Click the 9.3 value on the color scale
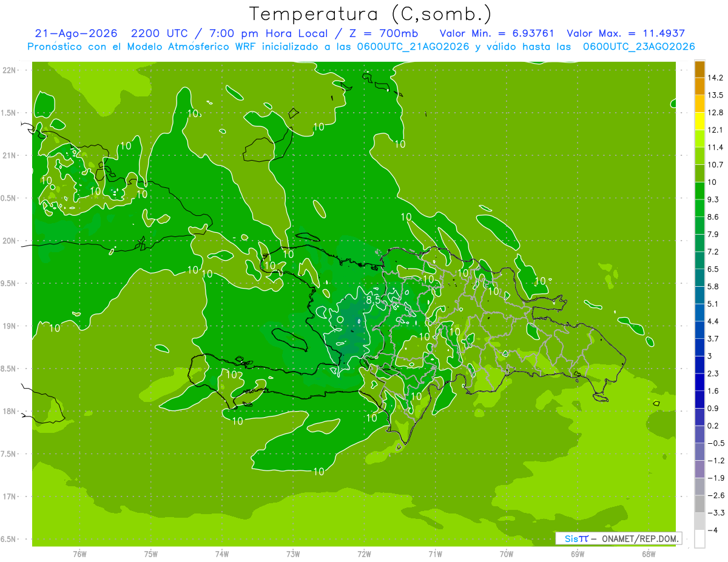The width and height of the screenshot is (728, 562). (713, 199)
